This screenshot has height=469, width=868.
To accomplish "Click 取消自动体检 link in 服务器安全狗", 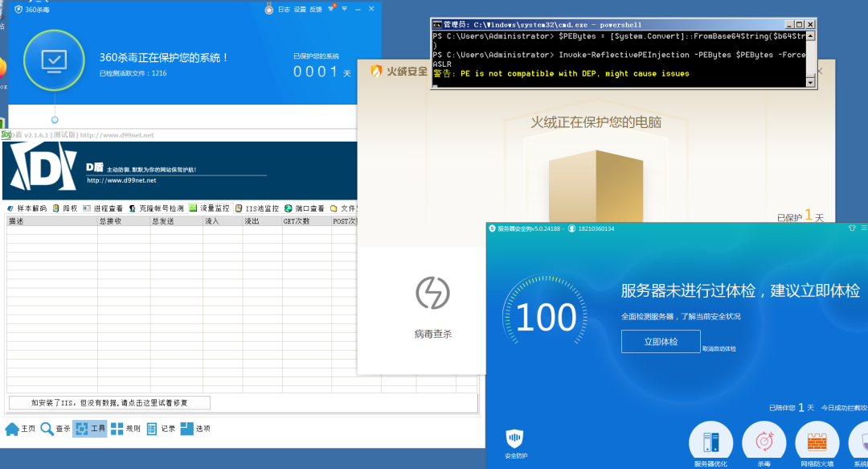I will coord(719,348).
